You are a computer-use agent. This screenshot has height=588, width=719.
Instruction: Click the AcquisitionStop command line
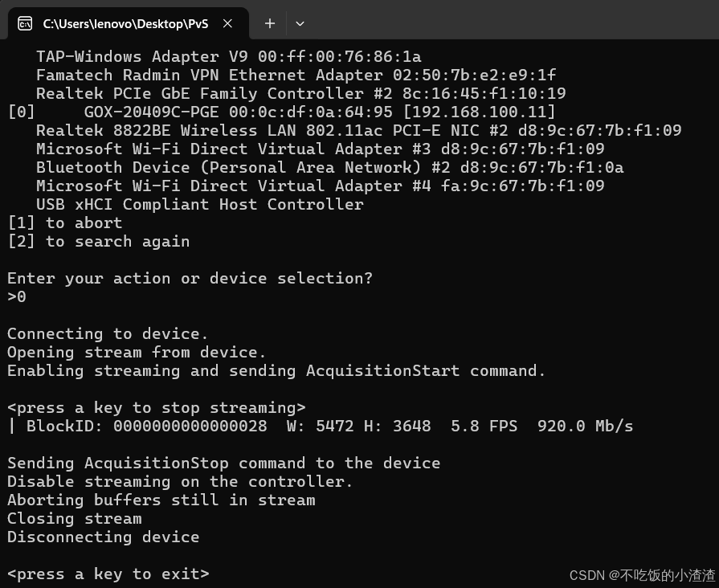(x=223, y=463)
